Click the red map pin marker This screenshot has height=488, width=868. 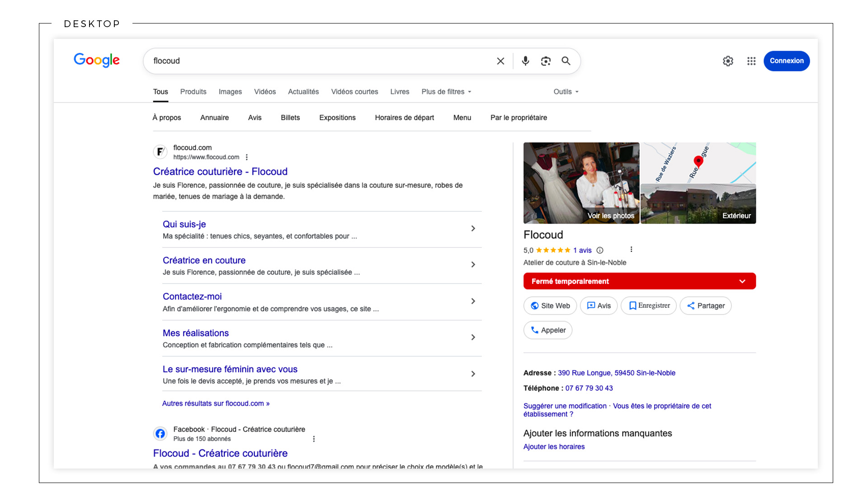tap(698, 162)
